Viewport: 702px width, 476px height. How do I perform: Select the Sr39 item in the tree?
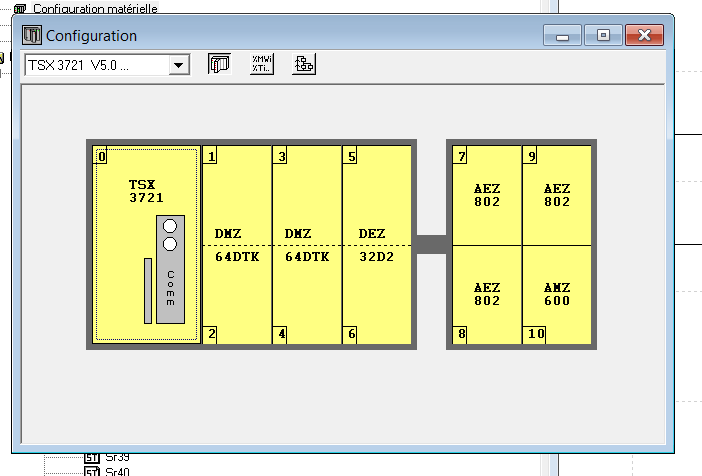[116, 457]
